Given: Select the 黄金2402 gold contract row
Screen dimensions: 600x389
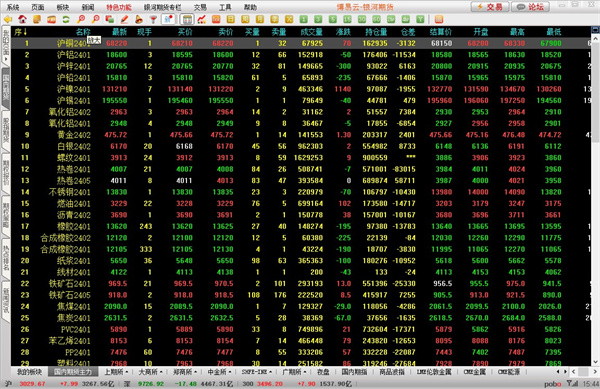Looking at the screenshot, I should (300, 135).
